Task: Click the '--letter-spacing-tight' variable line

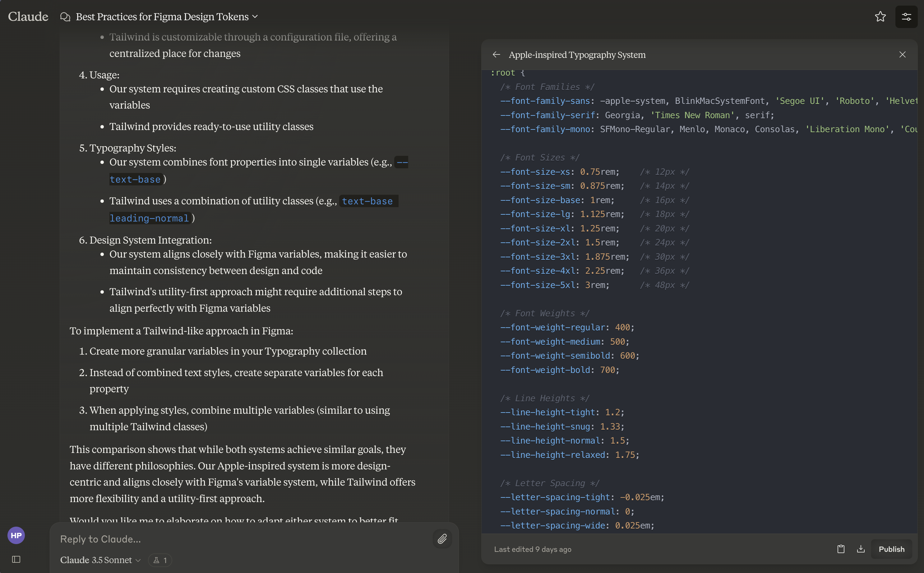Action: 582,497
